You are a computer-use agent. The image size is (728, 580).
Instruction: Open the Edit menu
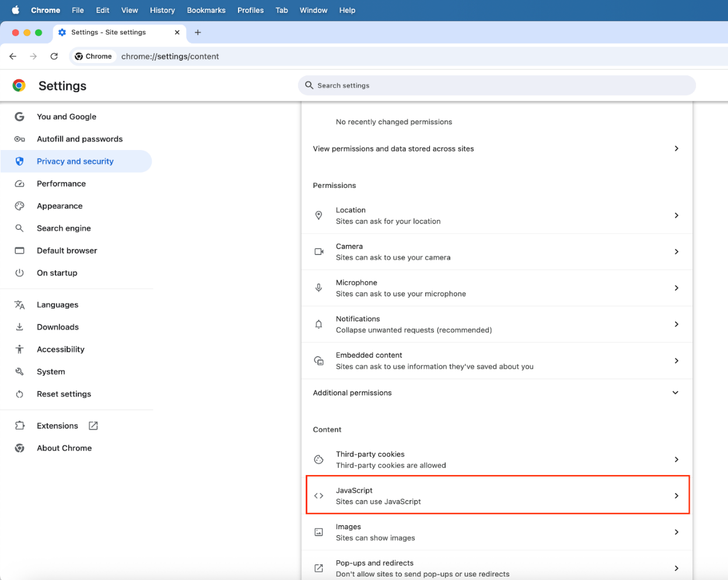[x=103, y=10]
